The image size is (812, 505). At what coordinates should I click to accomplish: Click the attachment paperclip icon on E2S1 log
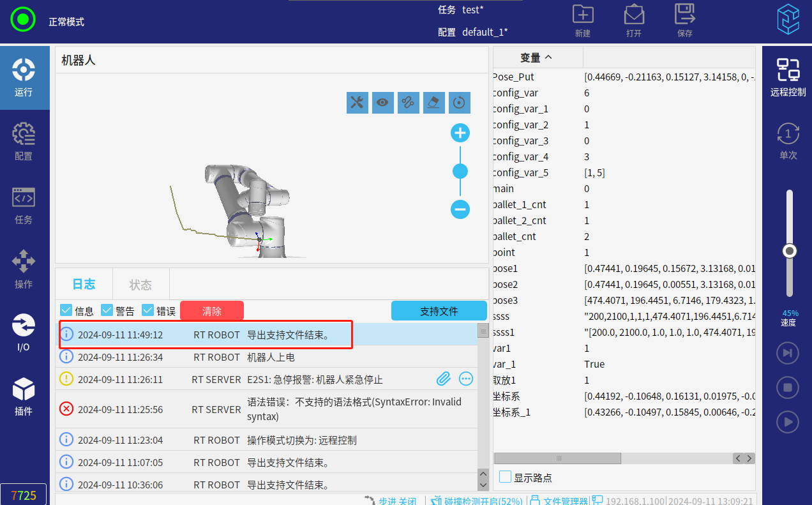click(443, 379)
